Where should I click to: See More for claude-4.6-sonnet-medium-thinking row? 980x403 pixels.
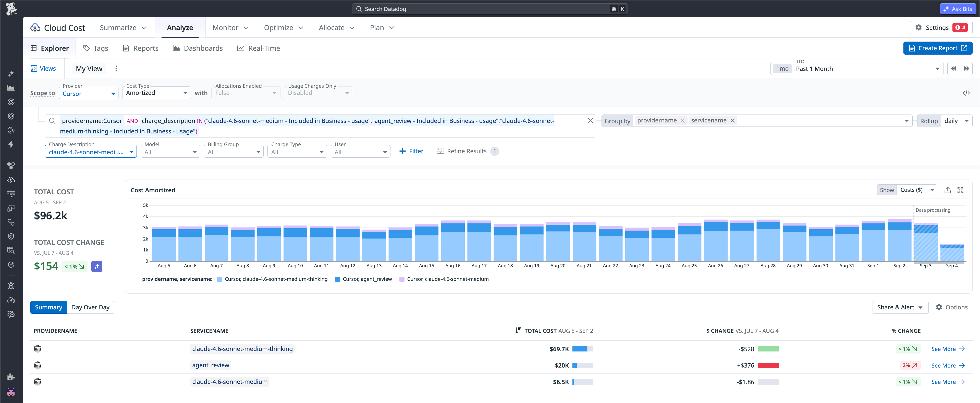[x=948, y=349]
